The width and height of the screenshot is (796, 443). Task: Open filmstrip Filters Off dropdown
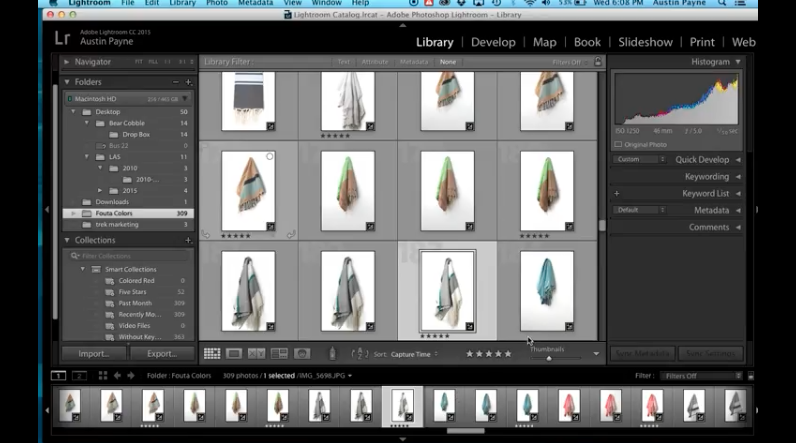point(702,376)
